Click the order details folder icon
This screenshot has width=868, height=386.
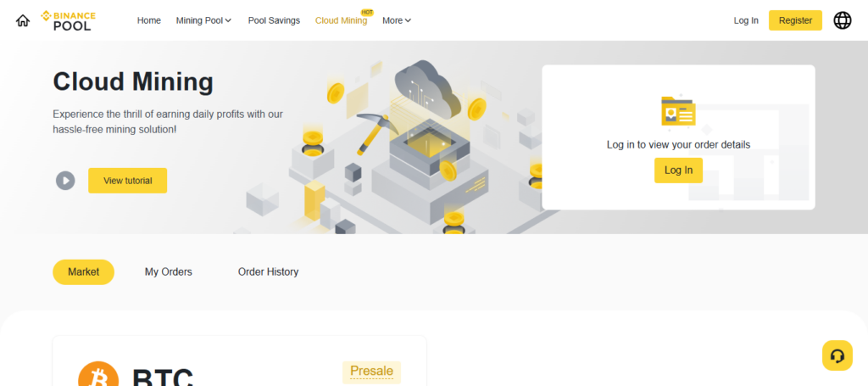pyautogui.click(x=678, y=111)
